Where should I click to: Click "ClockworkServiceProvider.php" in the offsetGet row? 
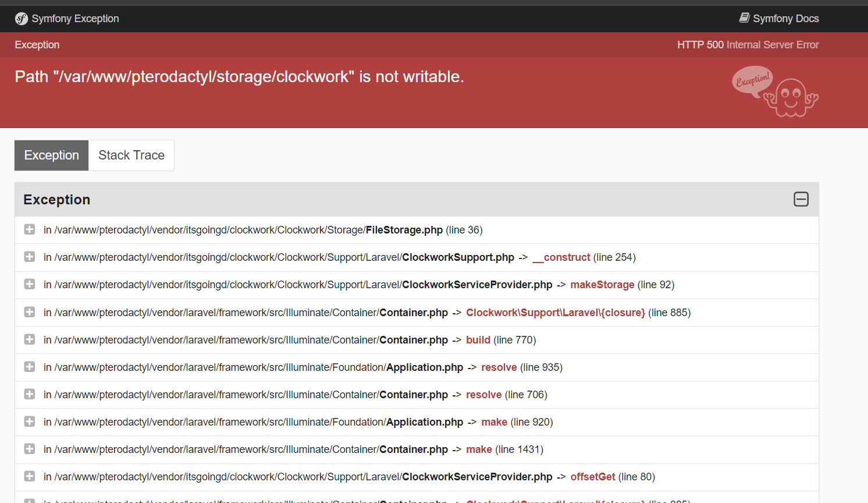[x=478, y=477]
